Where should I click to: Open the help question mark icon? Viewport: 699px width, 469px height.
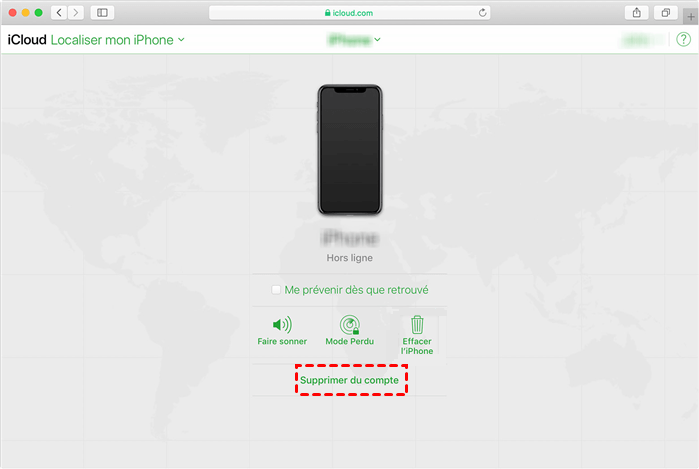click(x=683, y=40)
